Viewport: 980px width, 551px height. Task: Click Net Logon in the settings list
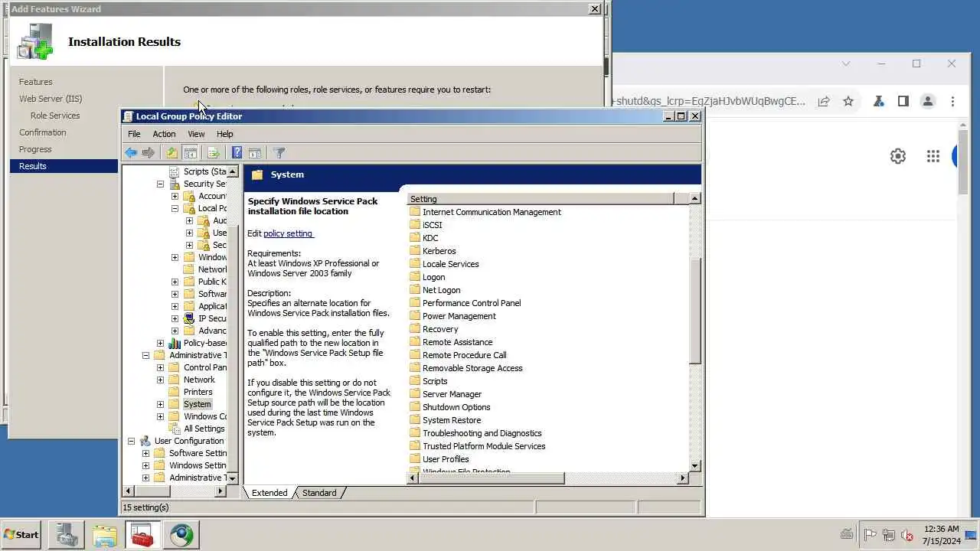coord(441,290)
